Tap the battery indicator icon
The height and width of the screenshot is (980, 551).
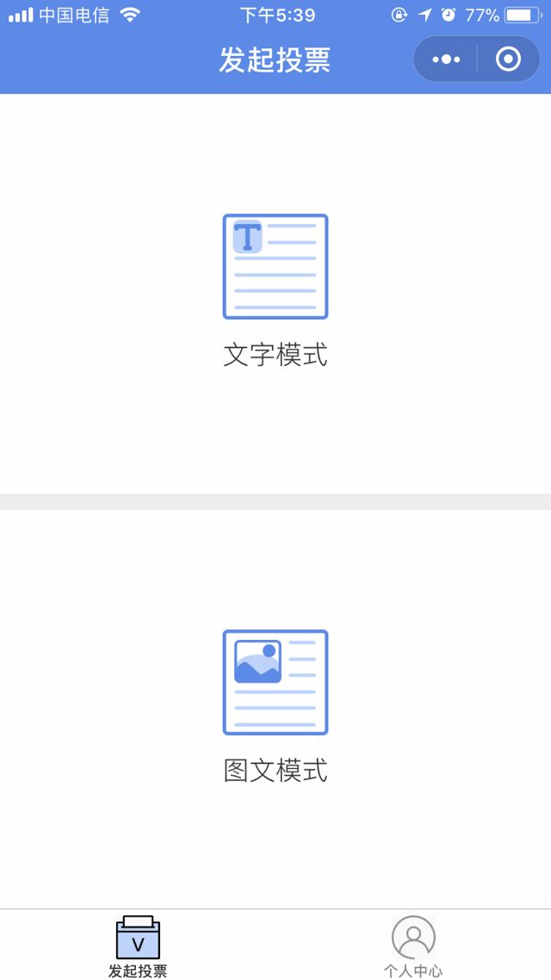click(x=523, y=15)
